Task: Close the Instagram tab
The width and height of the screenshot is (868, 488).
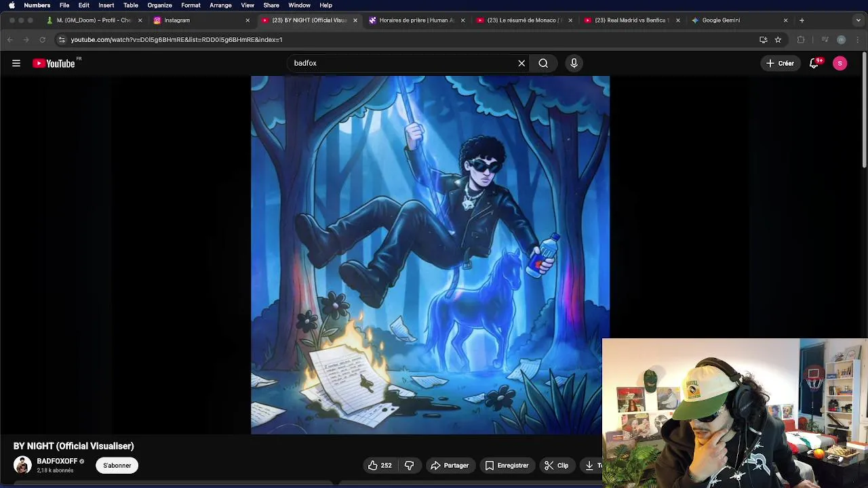Action: (x=248, y=20)
